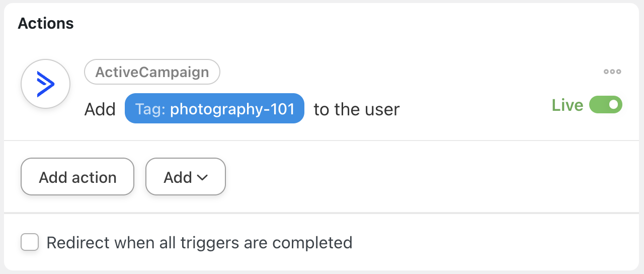Click 'photography-101' text in the tag pill

coord(232,109)
